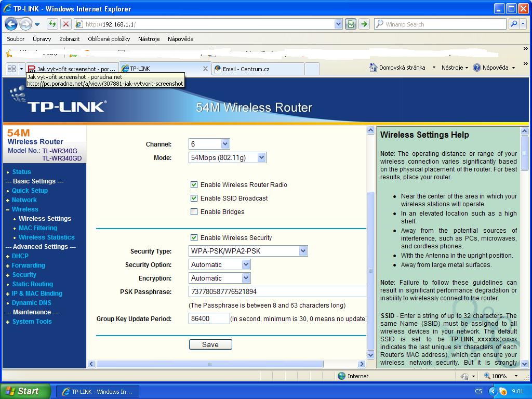Viewport: 532px width, 399px height.
Task: Click the Quick Tabs grid icon
Action: pyautogui.click(x=11, y=69)
